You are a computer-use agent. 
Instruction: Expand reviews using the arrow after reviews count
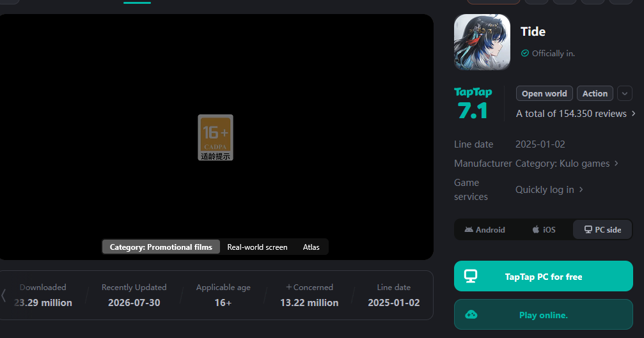pyautogui.click(x=634, y=113)
